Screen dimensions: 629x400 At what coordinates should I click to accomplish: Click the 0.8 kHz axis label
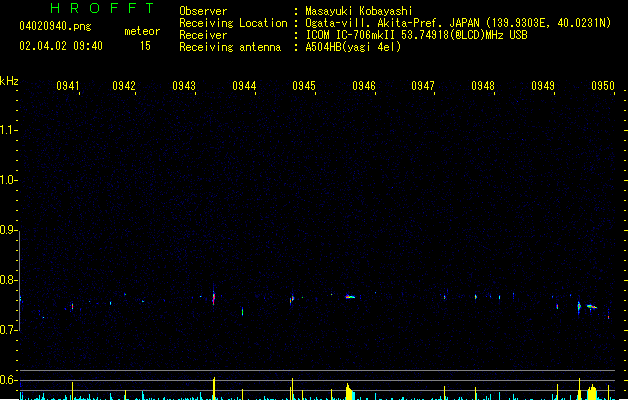click(7, 280)
